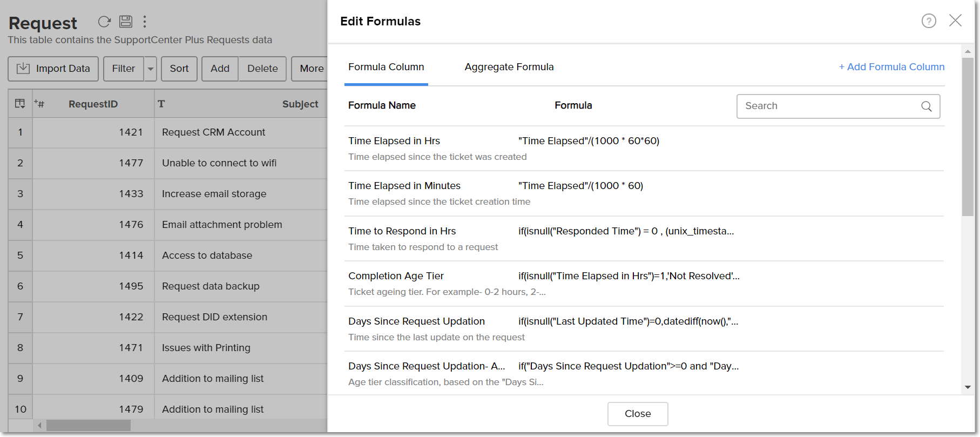The width and height of the screenshot is (980, 437).
Task: Click the search magnifier icon
Action: (926, 106)
